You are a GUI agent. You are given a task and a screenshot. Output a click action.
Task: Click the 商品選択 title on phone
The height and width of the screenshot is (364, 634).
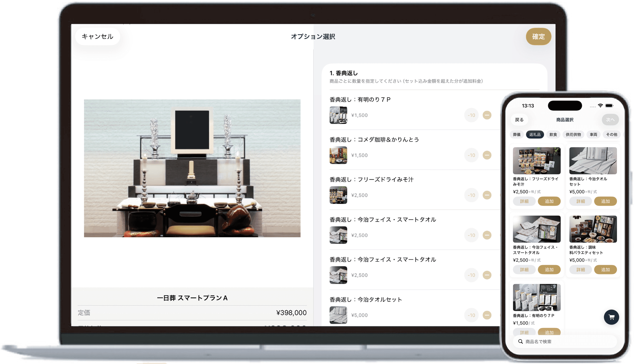pos(565,120)
